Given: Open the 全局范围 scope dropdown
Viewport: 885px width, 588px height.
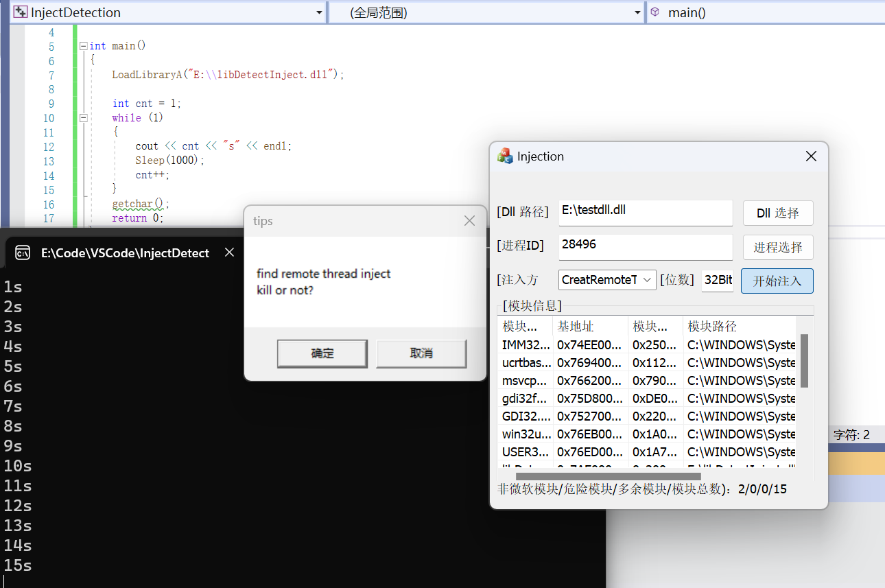Looking at the screenshot, I should [637, 12].
